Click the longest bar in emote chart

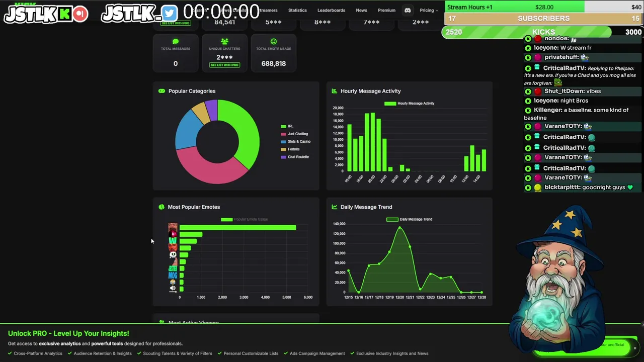click(237, 228)
